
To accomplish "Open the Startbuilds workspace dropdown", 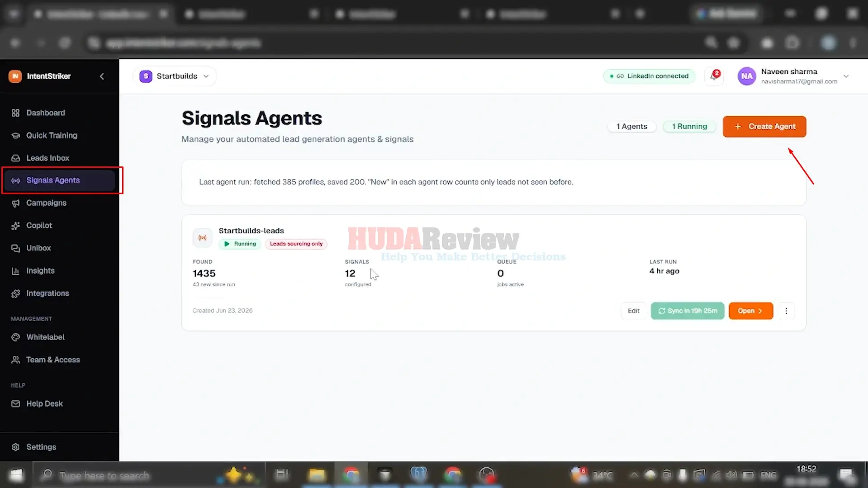I will pyautogui.click(x=175, y=76).
